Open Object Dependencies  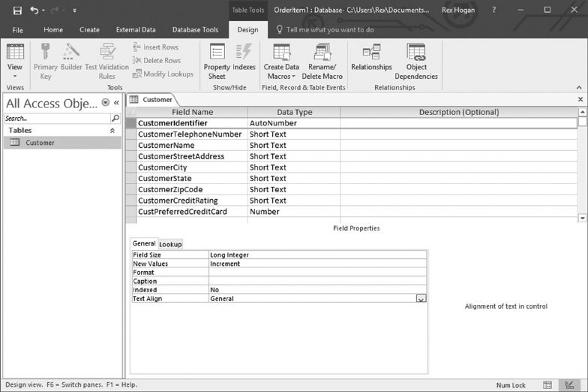tap(416, 62)
